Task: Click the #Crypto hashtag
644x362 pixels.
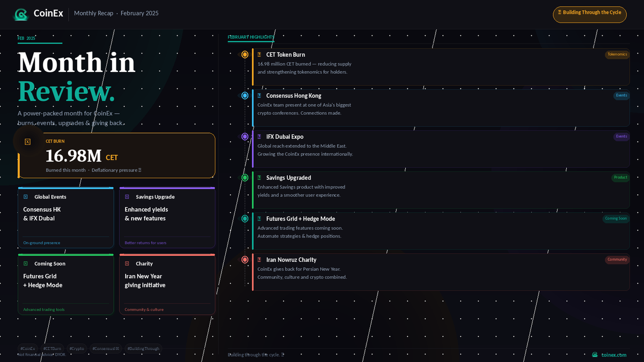Action: click(x=77, y=349)
